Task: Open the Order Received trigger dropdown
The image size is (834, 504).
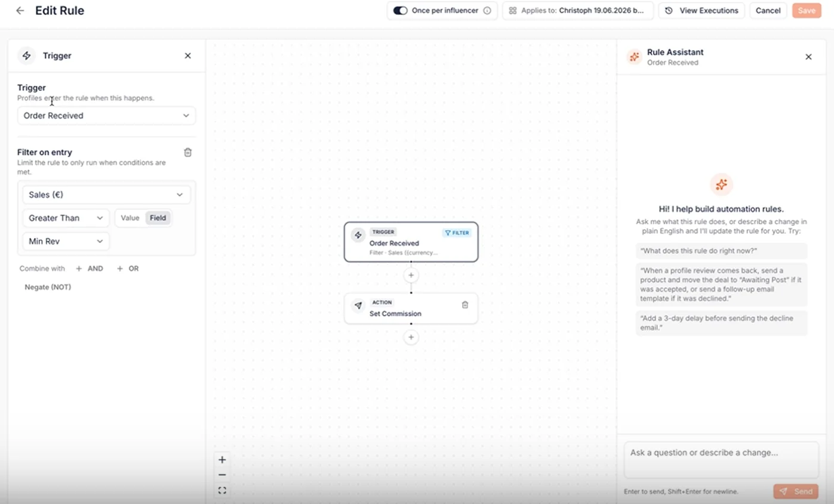Action: click(x=106, y=116)
